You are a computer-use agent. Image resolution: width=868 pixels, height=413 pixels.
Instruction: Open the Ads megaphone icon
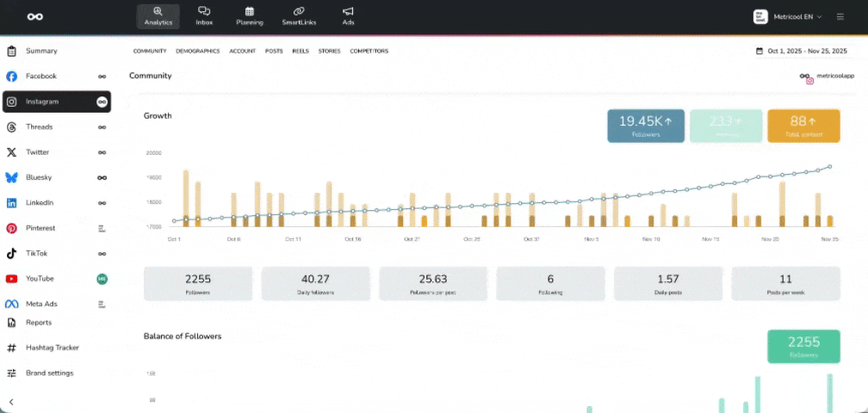[x=348, y=16]
